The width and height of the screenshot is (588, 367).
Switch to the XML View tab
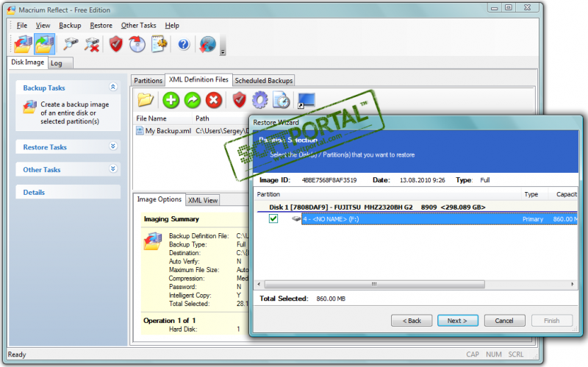coord(203,200)
